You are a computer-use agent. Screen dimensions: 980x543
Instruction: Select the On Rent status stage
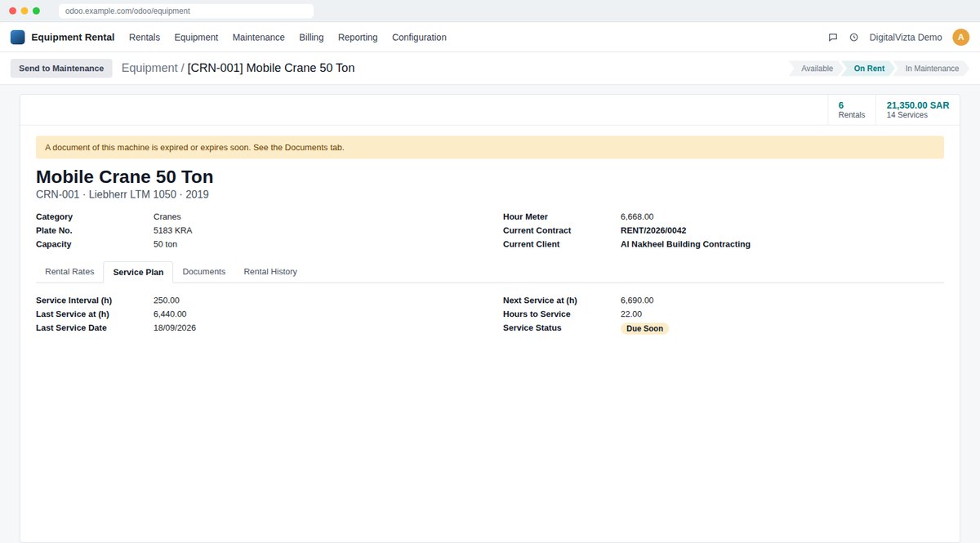(x=869, y=69)
